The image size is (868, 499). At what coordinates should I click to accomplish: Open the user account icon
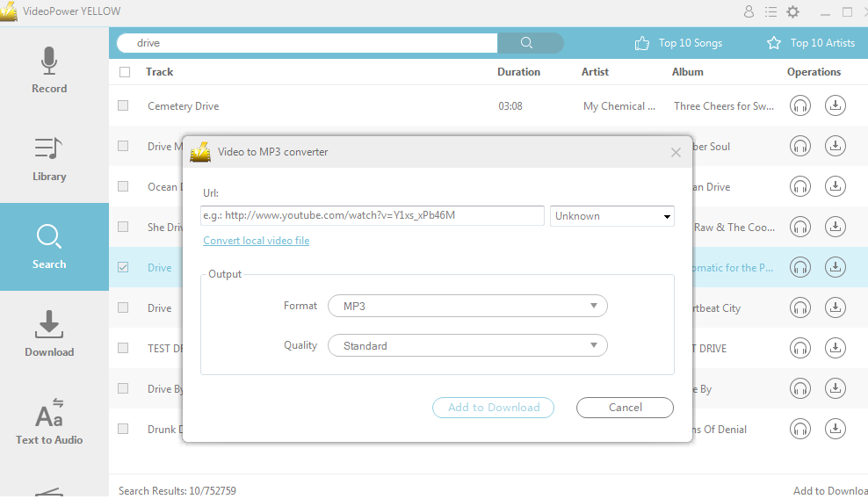pos(749,11)
